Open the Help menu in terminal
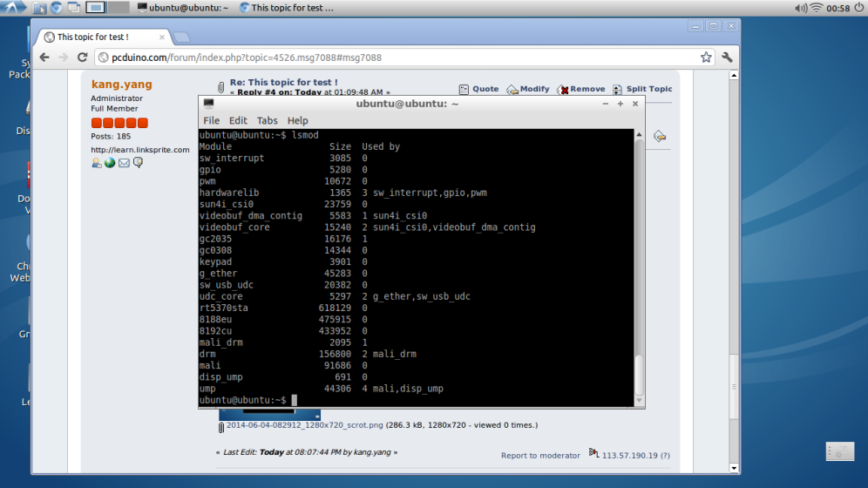Viewport: 868px width, 488px height. [297, 120]
